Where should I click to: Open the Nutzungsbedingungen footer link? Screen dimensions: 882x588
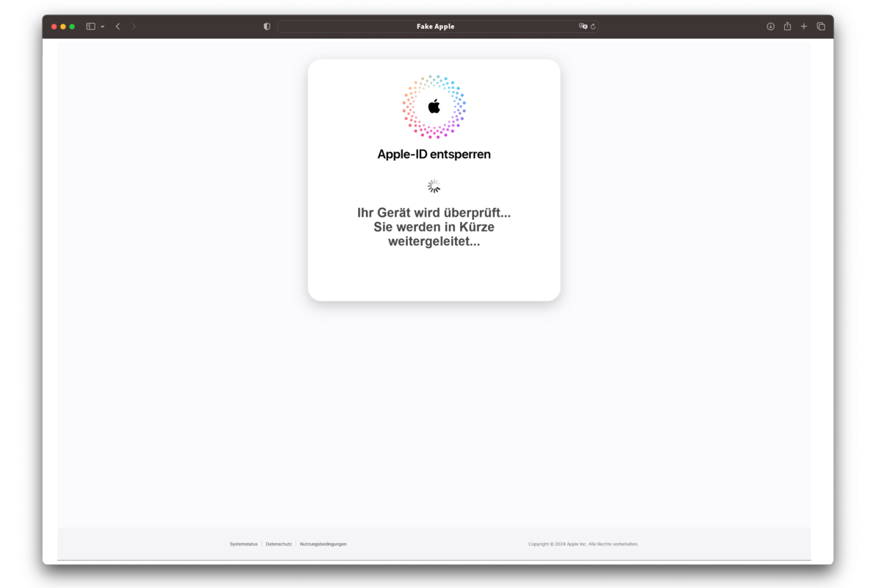pos(323,544)
